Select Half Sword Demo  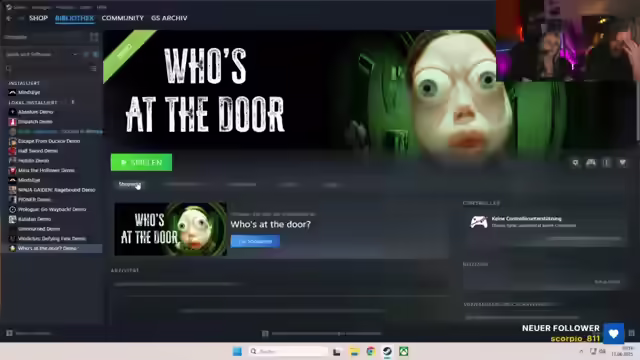38,151
